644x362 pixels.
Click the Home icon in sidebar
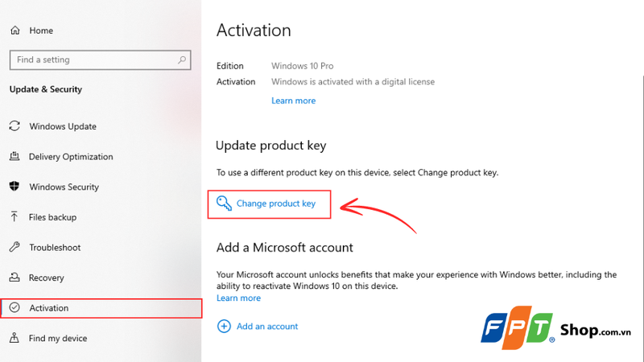(14, 31)
